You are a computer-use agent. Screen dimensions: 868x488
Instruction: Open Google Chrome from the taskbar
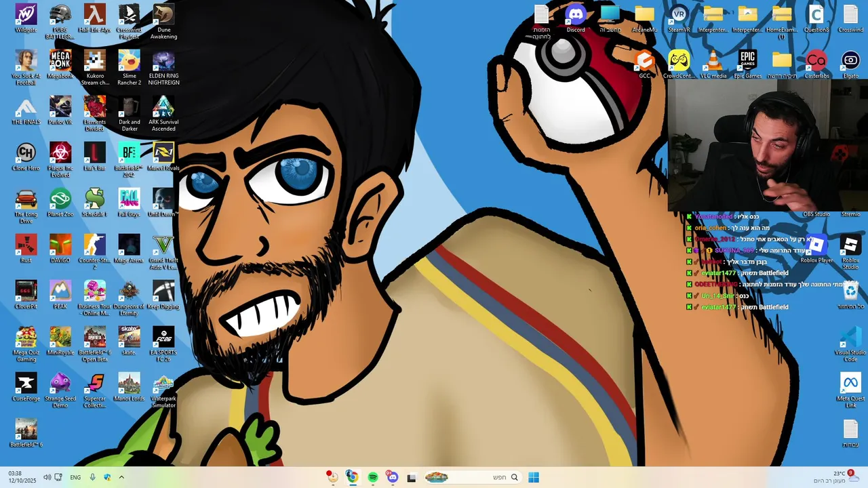[x=351, y=477]
